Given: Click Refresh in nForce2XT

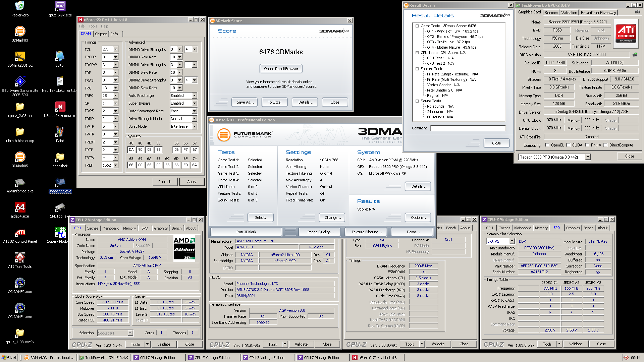Looking at the screenshot, I should (165, 182).
